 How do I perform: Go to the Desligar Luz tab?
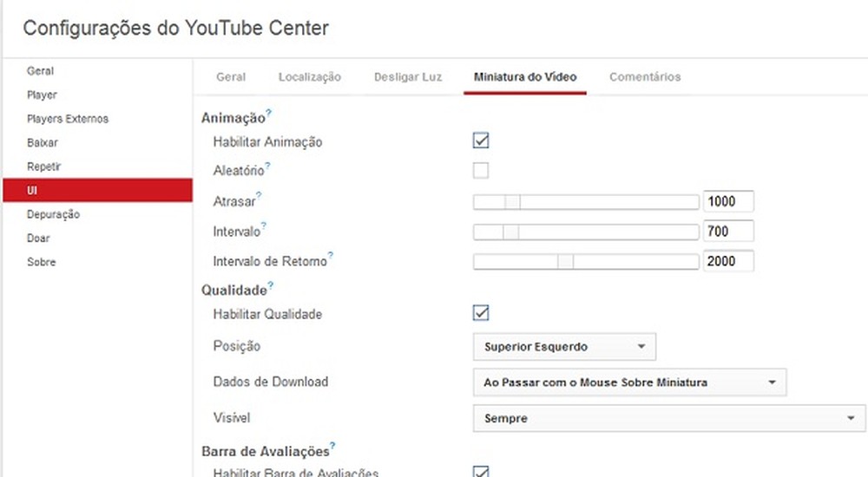click(x=408, y=77)
